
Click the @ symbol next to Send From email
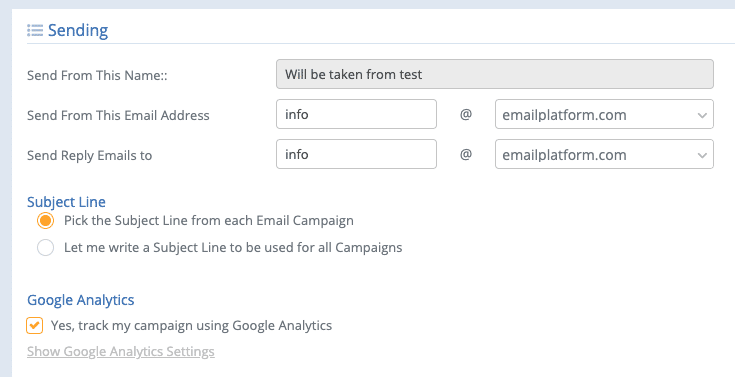[465, 114]
